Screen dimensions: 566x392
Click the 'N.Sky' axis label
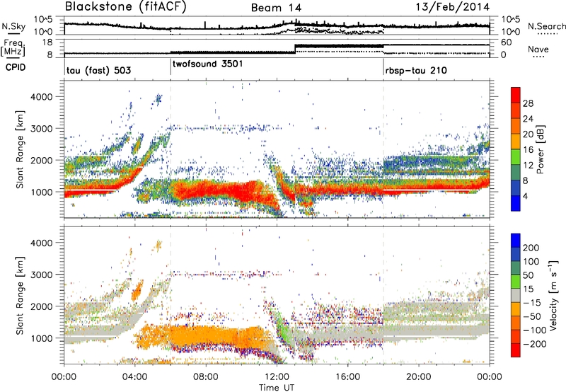[x=13, y=26]
